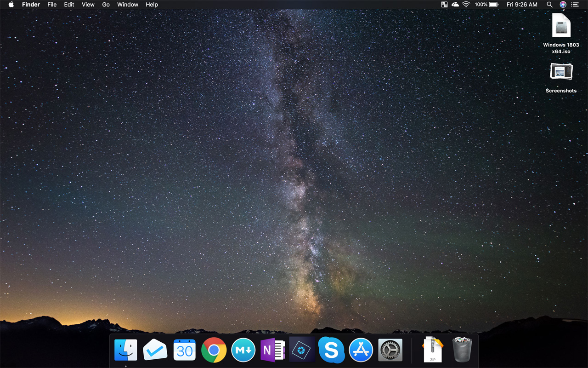
Task: Open the Markdown editor Dock icon
Action: 243,350
